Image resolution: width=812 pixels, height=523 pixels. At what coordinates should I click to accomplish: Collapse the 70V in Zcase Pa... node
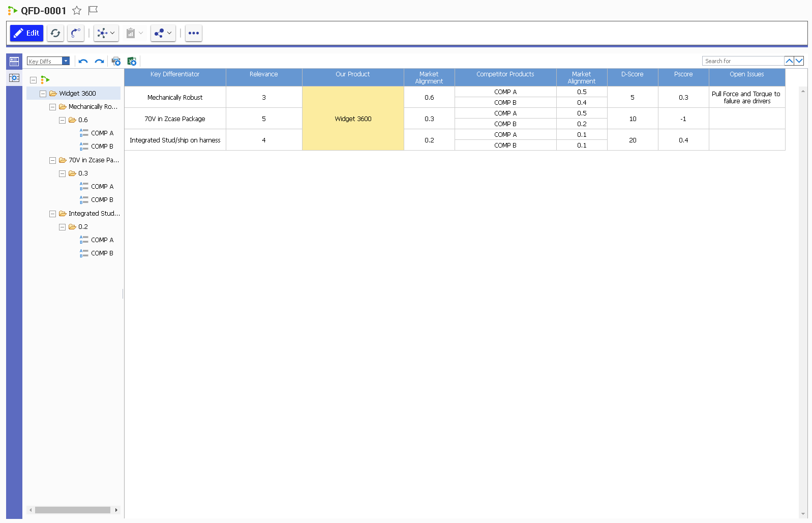point(52,160)
